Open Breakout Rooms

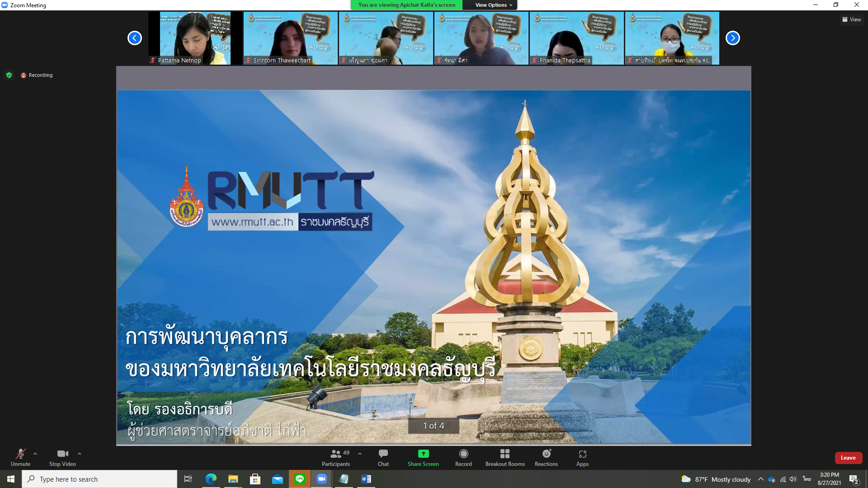[x=505, y=457]
